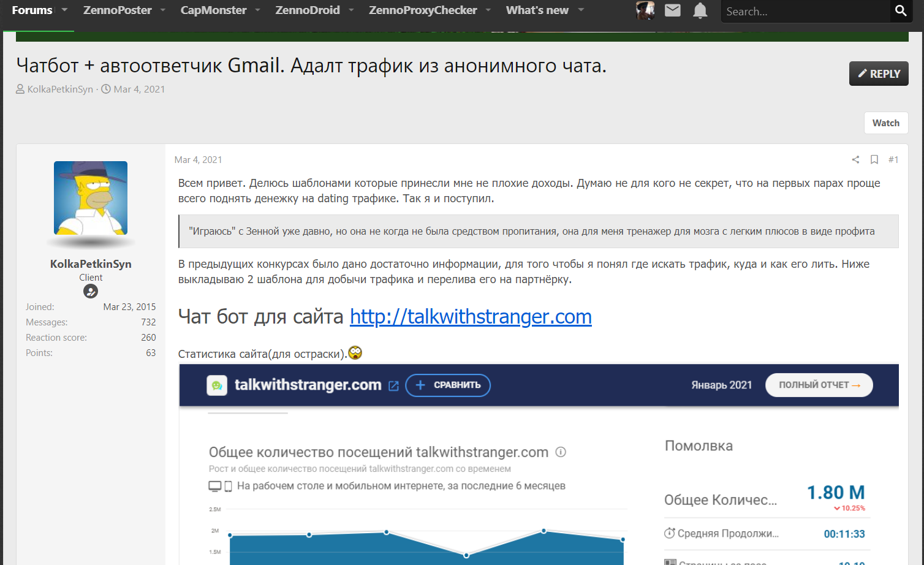This screenshot has height=565, width=924.
Task: Click the 1.80 M total visits value
Action: tap(836, 493)
